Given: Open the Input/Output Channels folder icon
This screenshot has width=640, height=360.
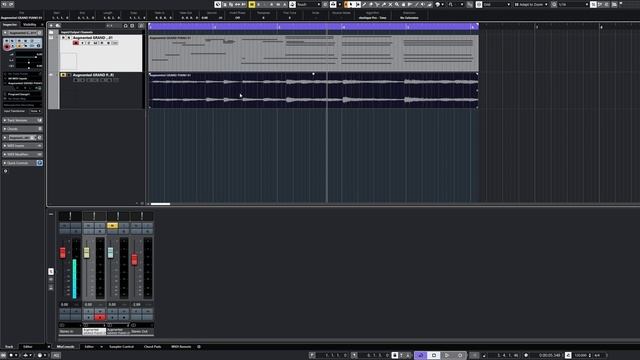Looking at the screenshot, I should (51, 32).
